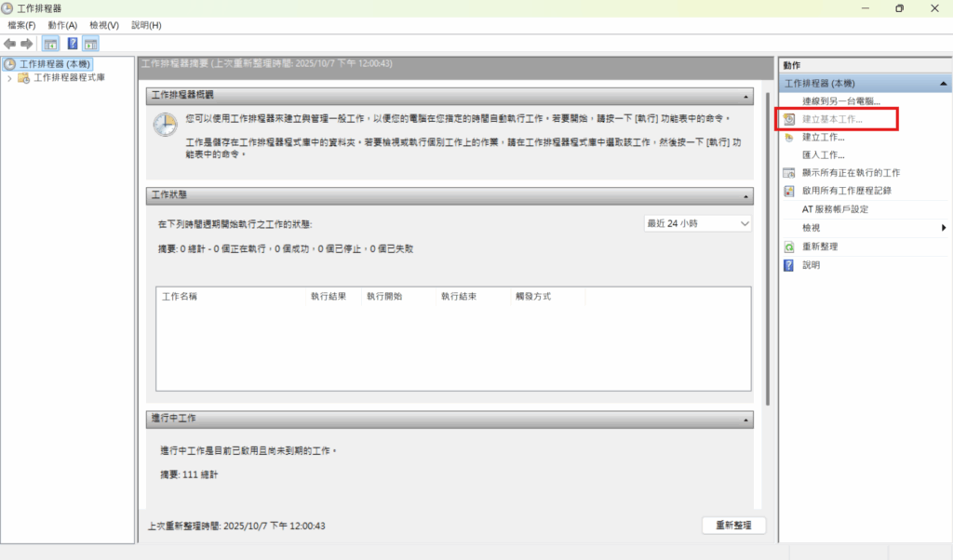Toggle the Action pane toolbar icon
Viewport: 953px width, 560px height.
pyautogui.click(x=90, y=44)
